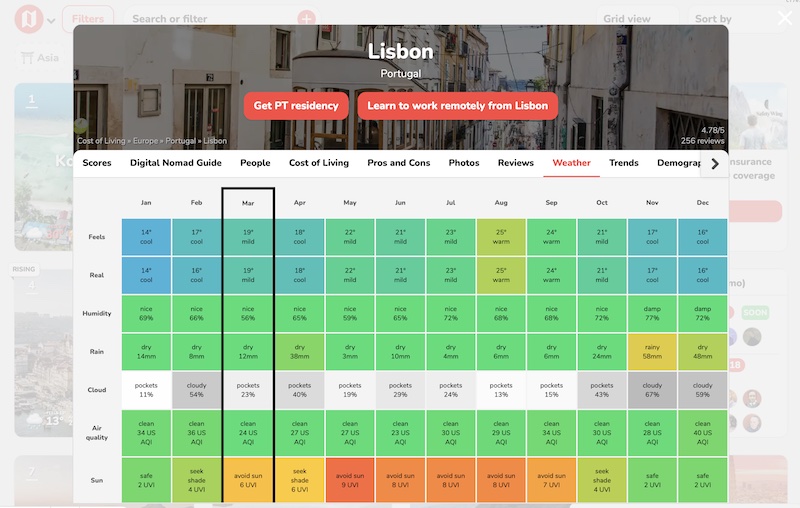Click the Jun Air quality cell 23 US AQI
Image resolution: width=800 pixels, height=508 pixels.
[400, 433]
